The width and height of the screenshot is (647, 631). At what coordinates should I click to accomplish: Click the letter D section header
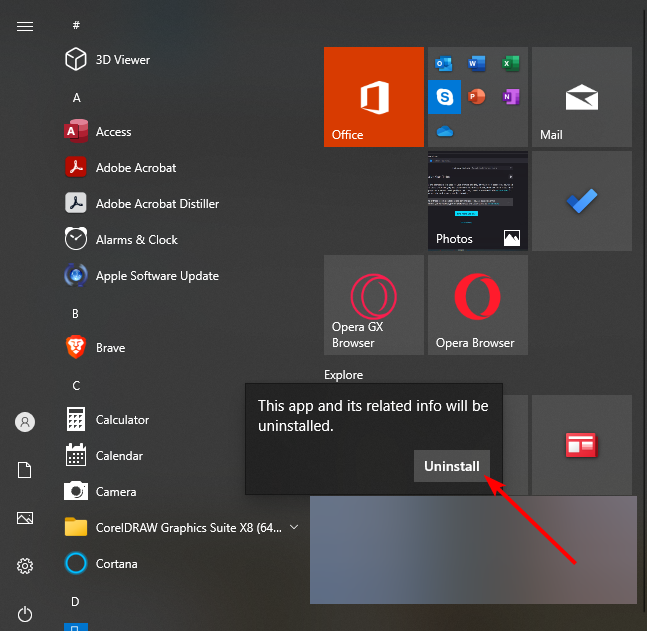click(x=75, y=602)
